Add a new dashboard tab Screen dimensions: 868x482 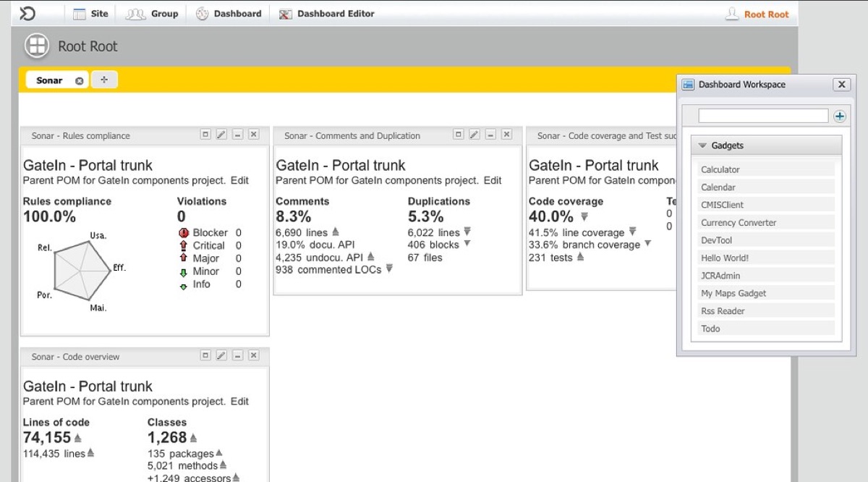pos(104,80)
